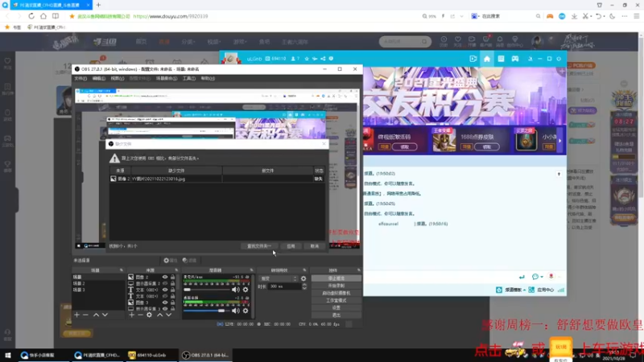This screenshot has width=644, height=362.
Task: Click the browser home icon
Action: point(43,16)
